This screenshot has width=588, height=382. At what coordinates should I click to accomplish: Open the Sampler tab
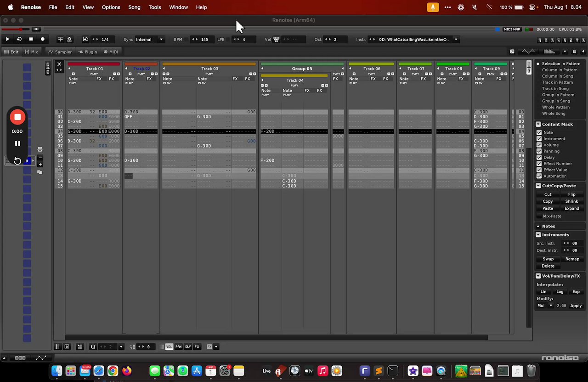click(60, 52)
